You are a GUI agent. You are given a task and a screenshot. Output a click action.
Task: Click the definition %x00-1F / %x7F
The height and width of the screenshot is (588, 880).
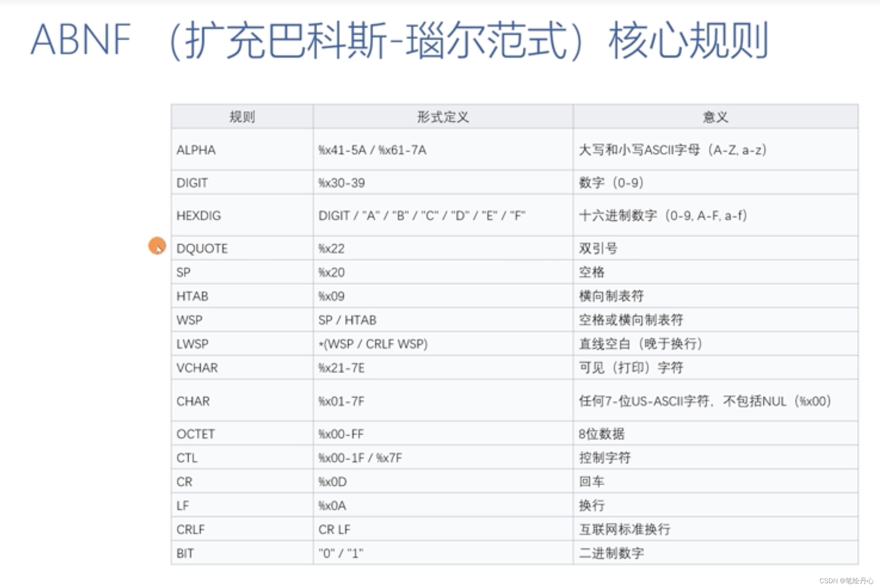tap(360, 458)
